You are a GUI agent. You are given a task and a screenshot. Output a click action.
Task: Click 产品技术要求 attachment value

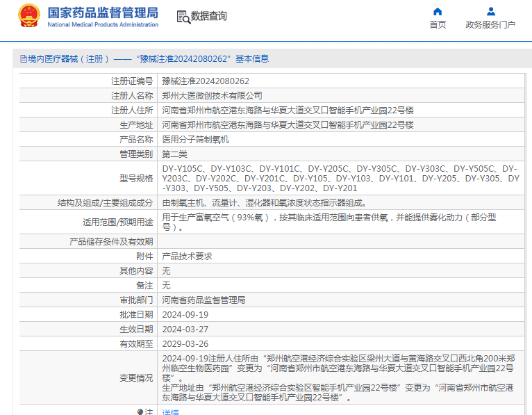[x=187, y=257]
